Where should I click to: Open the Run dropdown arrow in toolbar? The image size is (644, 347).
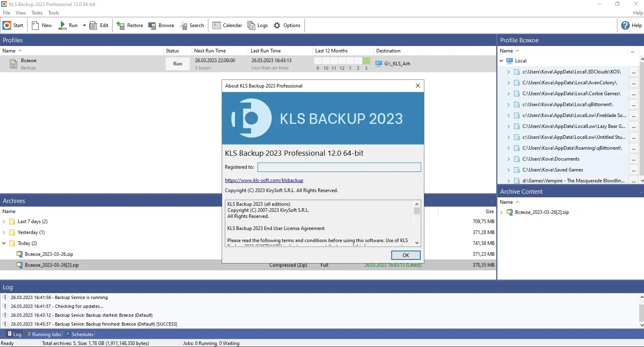coord(84,25)
